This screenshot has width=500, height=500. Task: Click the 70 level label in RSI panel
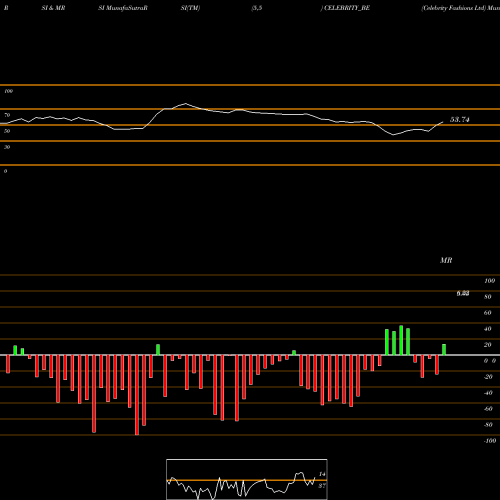(x=7, y=115)
